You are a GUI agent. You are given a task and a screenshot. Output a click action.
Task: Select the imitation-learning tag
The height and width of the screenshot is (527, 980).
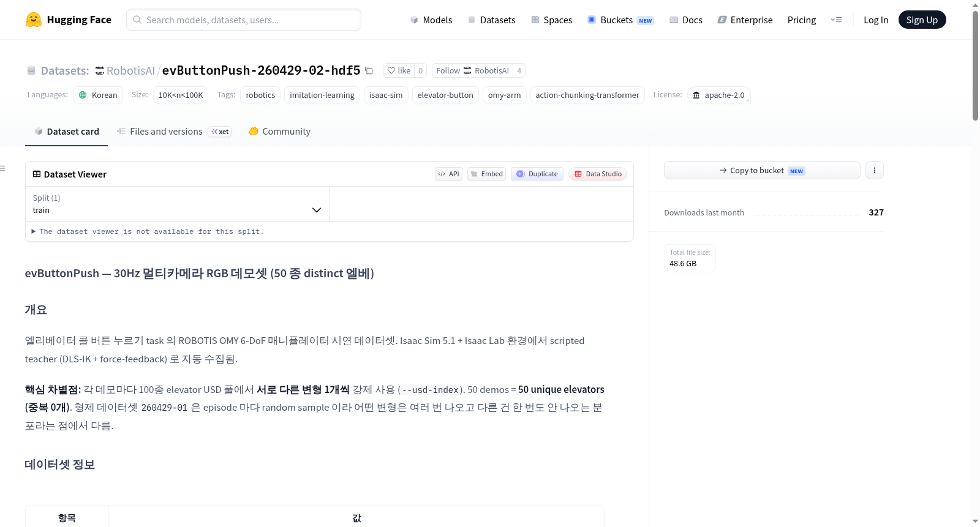click(x=322, y=95)
